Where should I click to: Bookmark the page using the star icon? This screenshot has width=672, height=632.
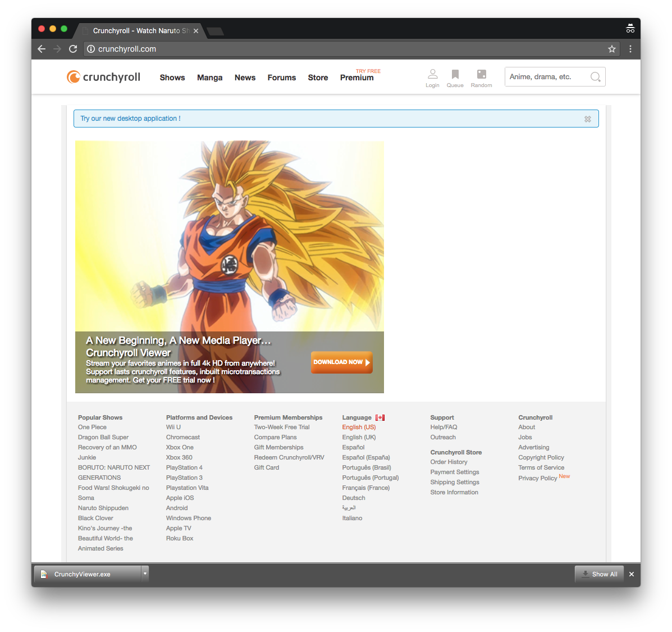tap(611, 49)
